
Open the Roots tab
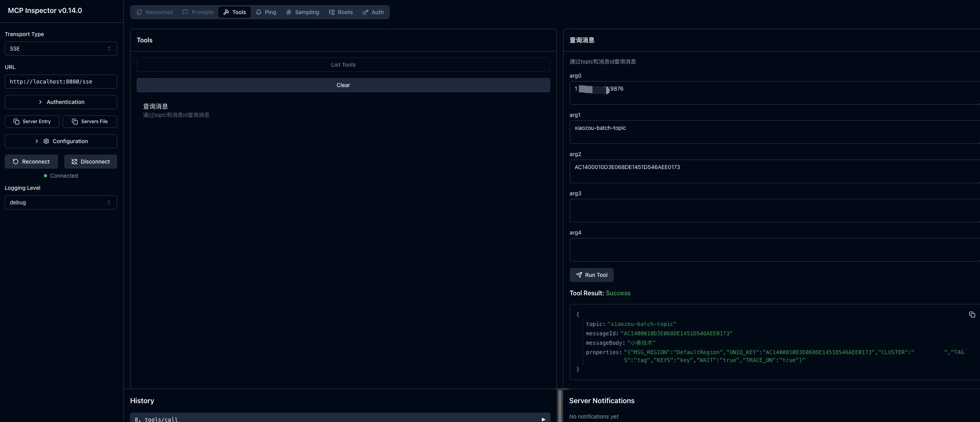[341, 12]
